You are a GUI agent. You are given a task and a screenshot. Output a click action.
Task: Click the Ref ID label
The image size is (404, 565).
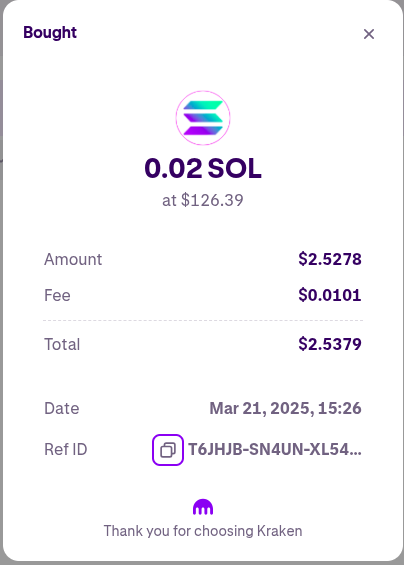66,450
